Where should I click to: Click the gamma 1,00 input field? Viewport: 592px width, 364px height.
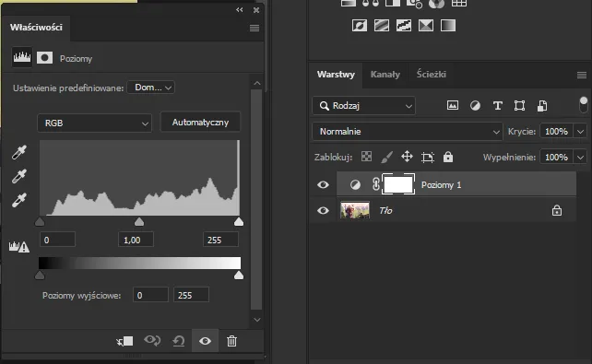tap(136, 240)
